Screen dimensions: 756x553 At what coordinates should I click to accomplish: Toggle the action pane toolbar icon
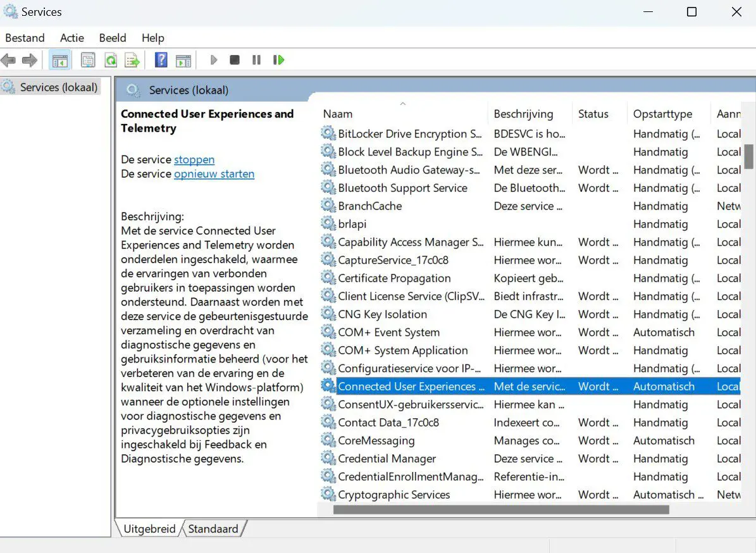coord(183,60)
